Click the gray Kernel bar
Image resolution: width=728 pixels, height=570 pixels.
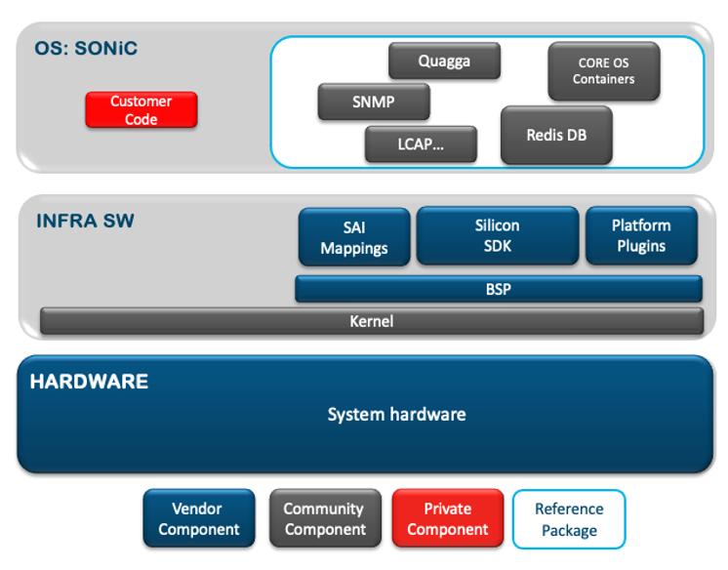[x=371, y=320]
